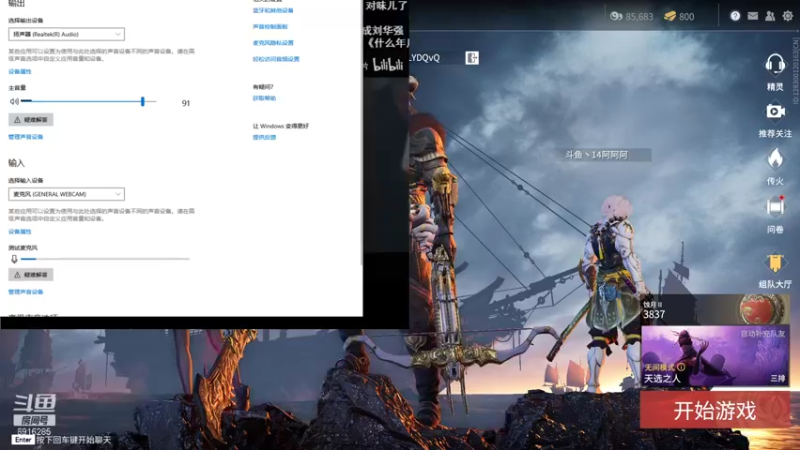Select the 天选之人 game mode card

click(x=715, y=356)
